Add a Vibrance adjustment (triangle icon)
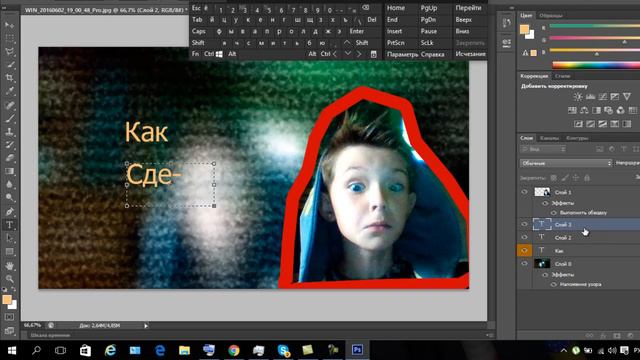The height and width of the screenshot is (360, 640). click(627, 97)
